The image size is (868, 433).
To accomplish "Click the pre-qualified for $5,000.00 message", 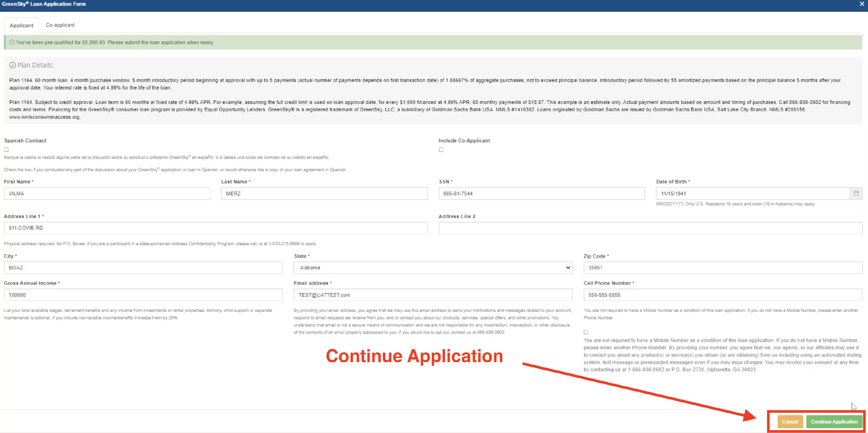I will click(x=115, y=42).
